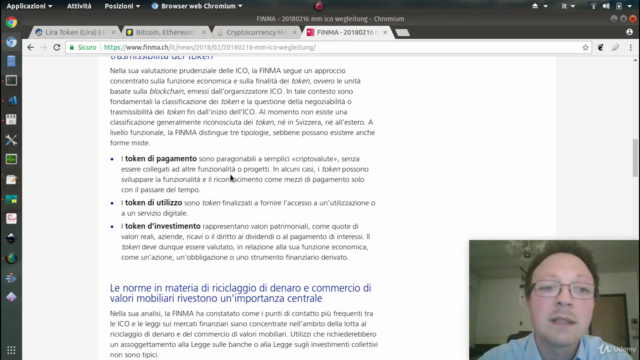
Task: Launch Visual Studio Code from the dock
Action: (11, 100)
